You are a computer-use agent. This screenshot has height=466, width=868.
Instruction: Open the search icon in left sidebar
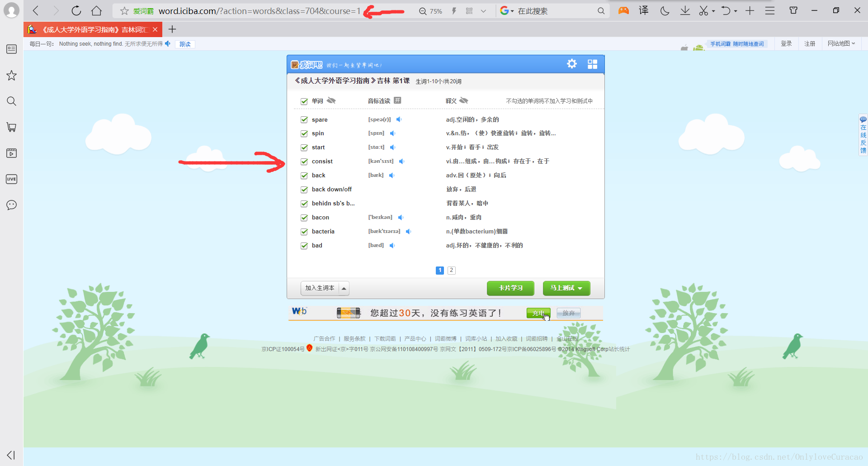(11, 101)
